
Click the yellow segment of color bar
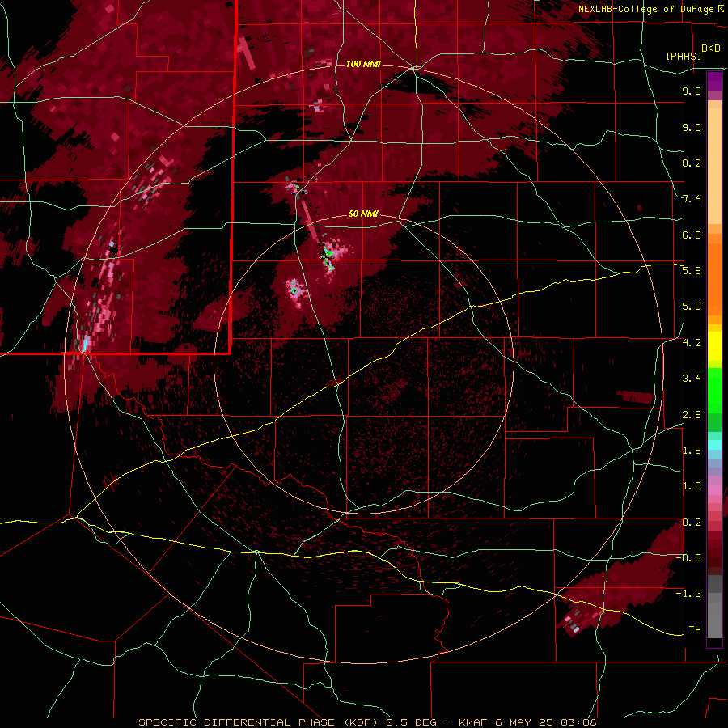point(714,346)
